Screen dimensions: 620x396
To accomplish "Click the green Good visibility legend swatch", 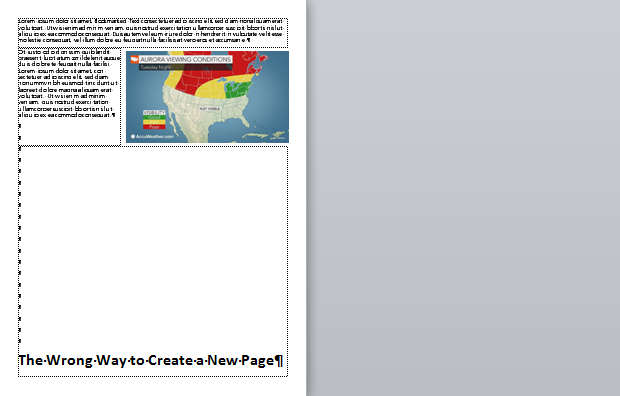I will (154, 117).
